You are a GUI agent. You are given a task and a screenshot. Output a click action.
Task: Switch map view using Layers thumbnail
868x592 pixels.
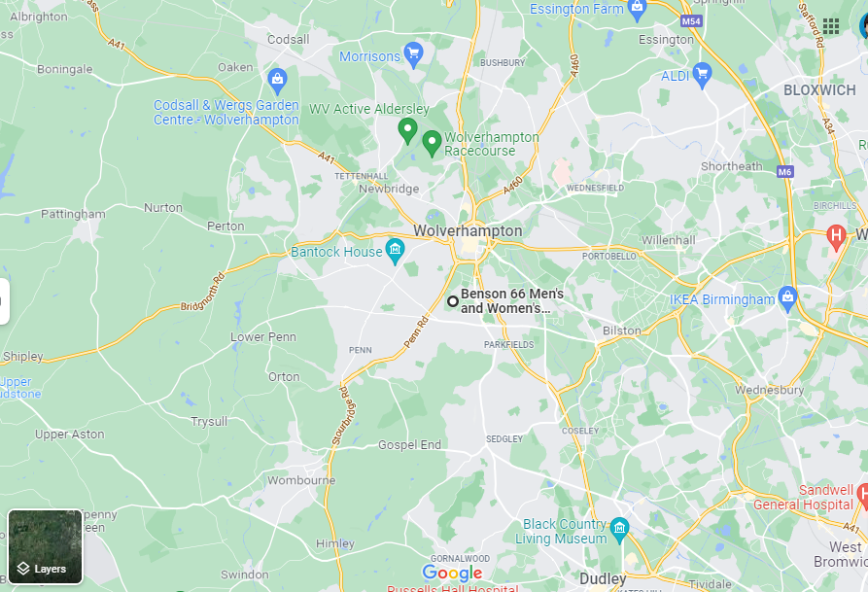pos(46,546)
